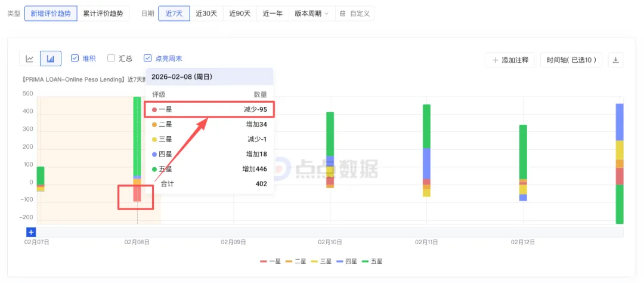Open the 自定义 date picker
The height and width of the screenshot is (283, 644).
[355, 13]
